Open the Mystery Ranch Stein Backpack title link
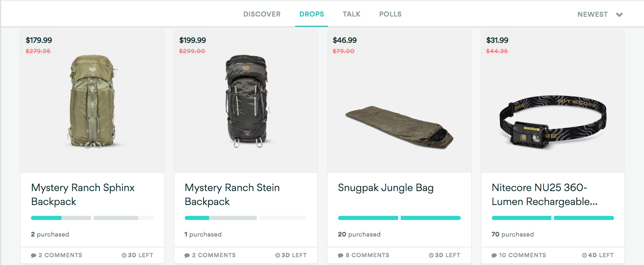Viewport: 644px width, 265px height. (x=232, y=194)
